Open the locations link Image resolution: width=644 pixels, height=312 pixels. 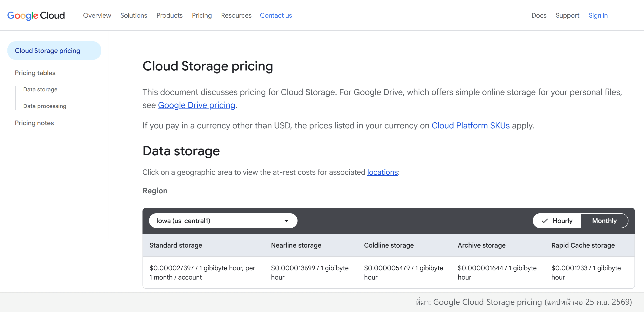pos(382,172)
